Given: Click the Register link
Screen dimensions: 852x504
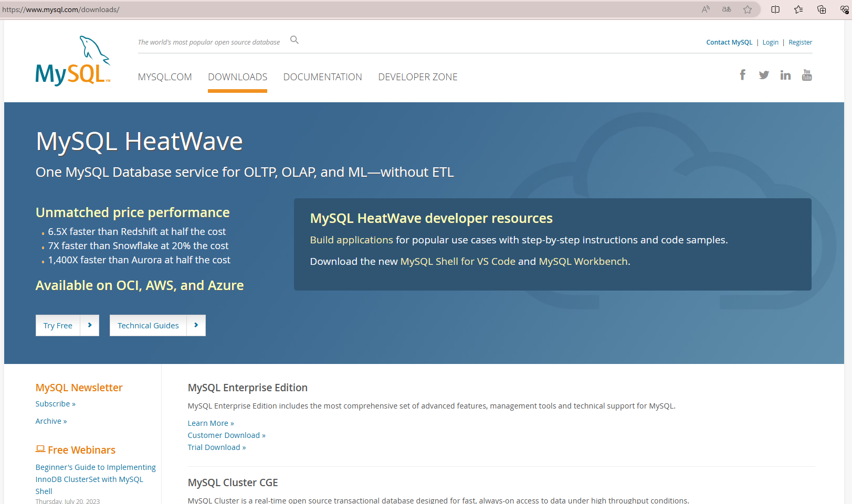Looking at the screenshot, I should 800,42.
